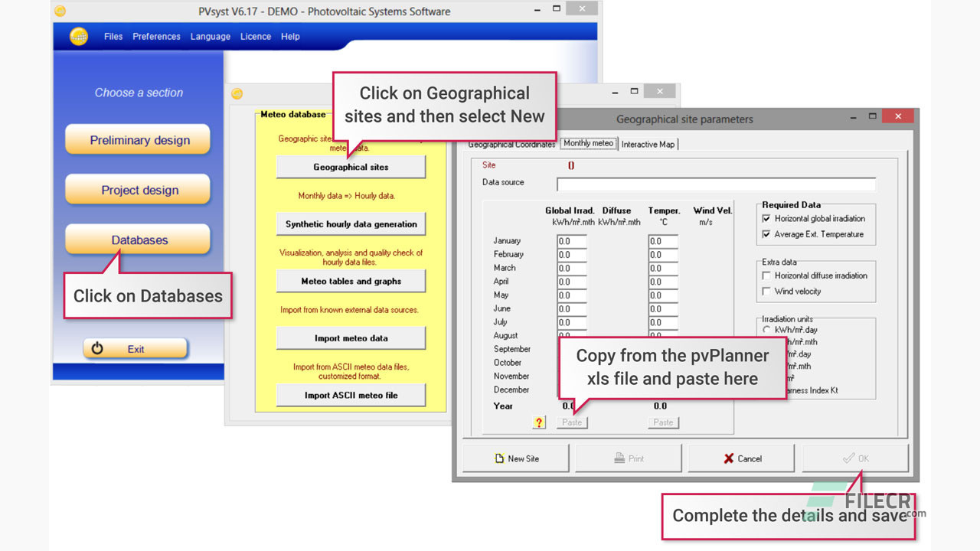Click the Data source input field
The image size is (980, 551).
tap(716, 184)
